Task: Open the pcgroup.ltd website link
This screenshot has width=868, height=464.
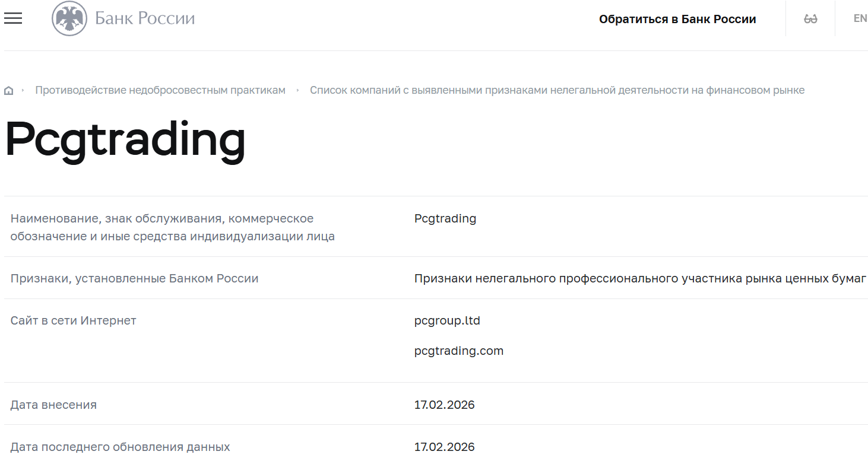Action: [446, 320]
